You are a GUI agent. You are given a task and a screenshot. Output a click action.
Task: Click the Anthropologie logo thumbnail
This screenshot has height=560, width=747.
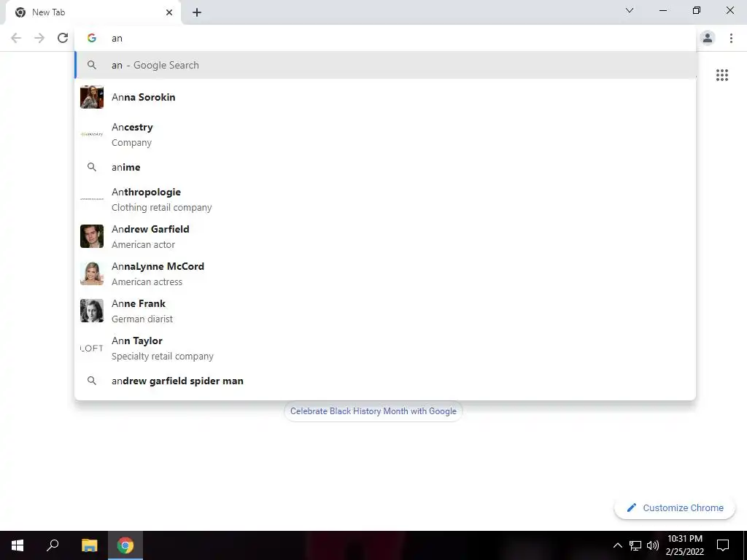pyautogui.click(x=92, y=199)
